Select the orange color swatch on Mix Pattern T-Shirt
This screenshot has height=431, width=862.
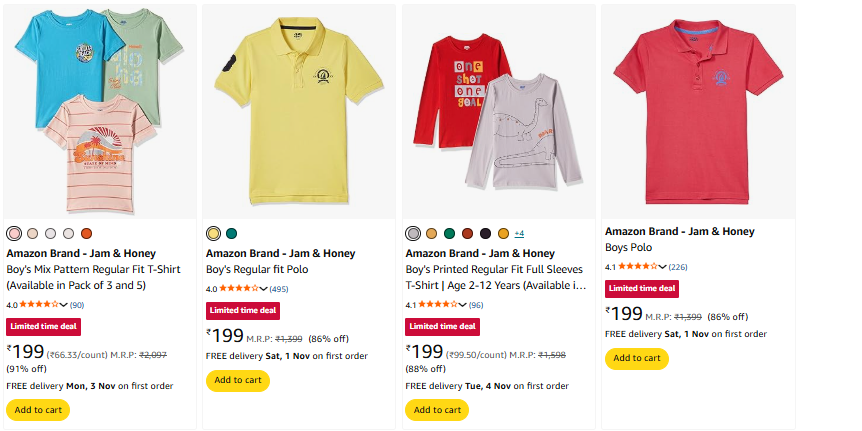pyautogui.click(x=86, y=233)
